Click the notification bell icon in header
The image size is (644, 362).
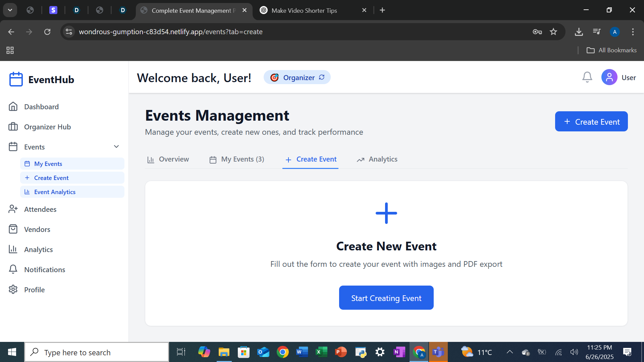pos(587,77)
